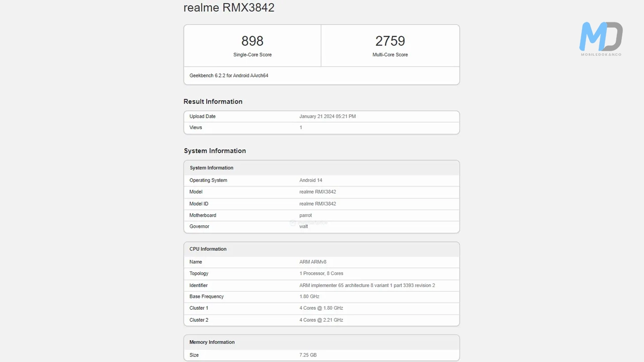Click the MD Mobiledokan logo
Image resolution: width=644 pixels, height=362 pixels.
pos(601,38)
